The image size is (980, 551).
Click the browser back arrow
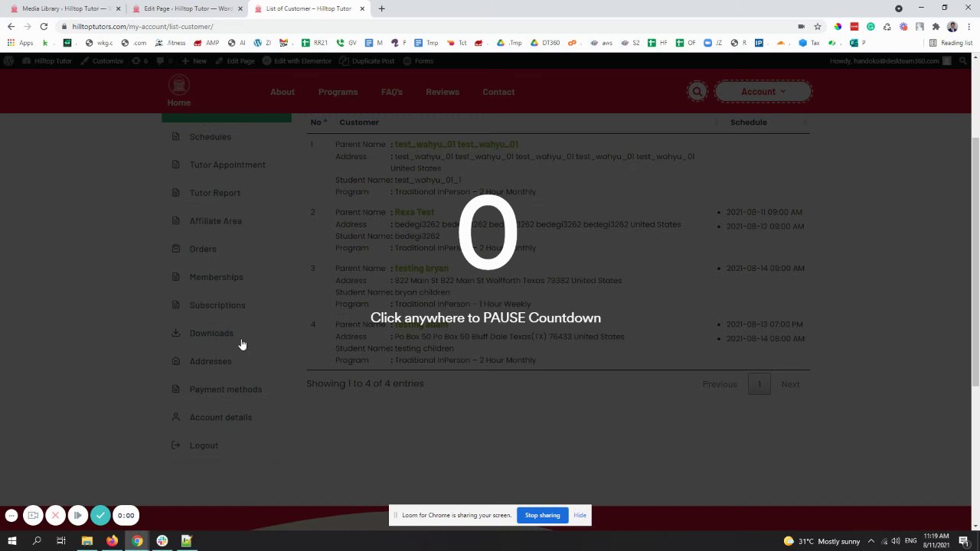click(x=11, y=26)
